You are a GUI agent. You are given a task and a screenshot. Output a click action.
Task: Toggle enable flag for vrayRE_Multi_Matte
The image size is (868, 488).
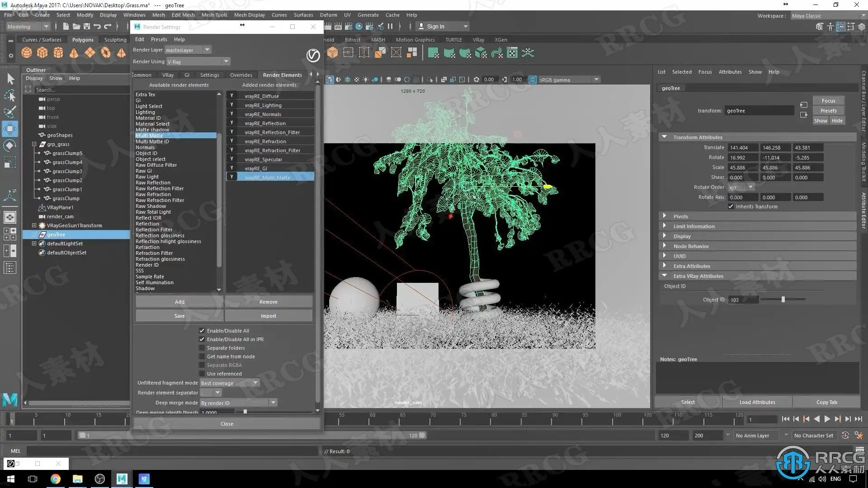[232, 177]
